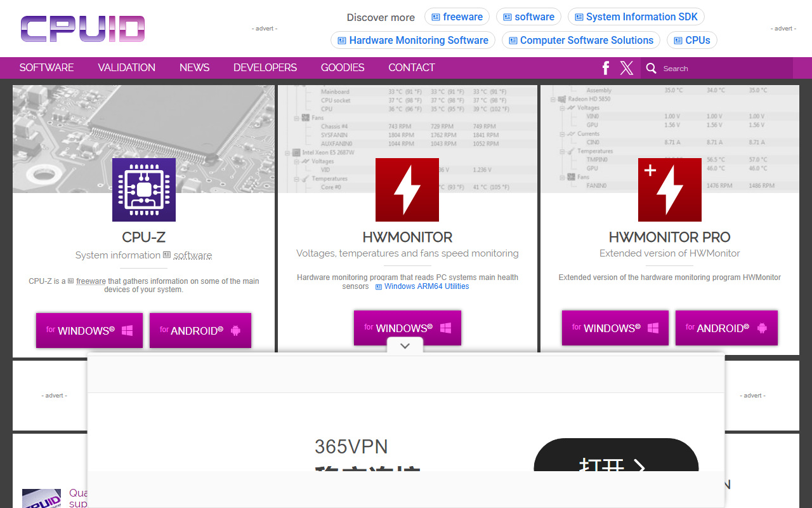This screenshot has width=812, height=508.
Task: Click the 'Voltages, temperatures and fans speed monitoring' subtitle
Action: tap(407, 253)
